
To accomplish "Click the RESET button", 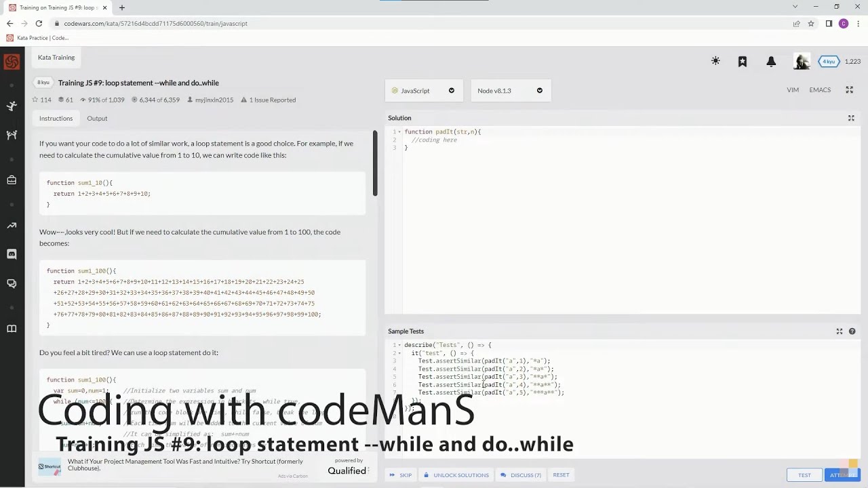I will click(561, 475).
